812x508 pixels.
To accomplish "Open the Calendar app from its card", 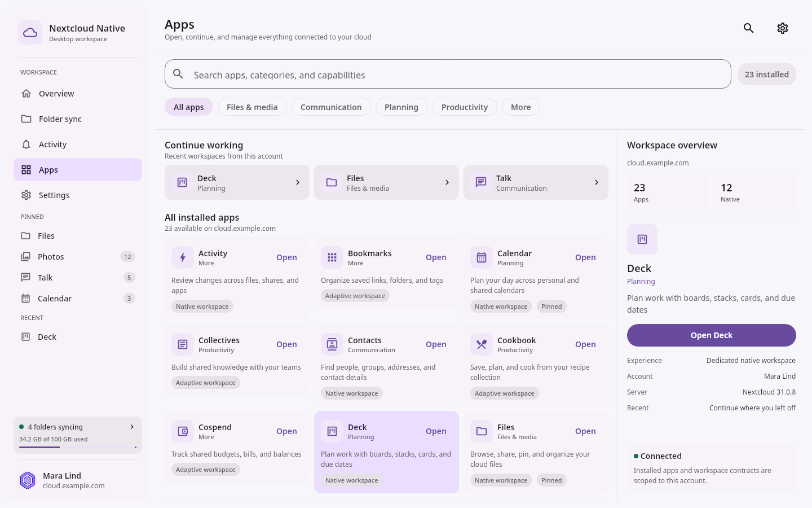I will click(x=585, y=257).
